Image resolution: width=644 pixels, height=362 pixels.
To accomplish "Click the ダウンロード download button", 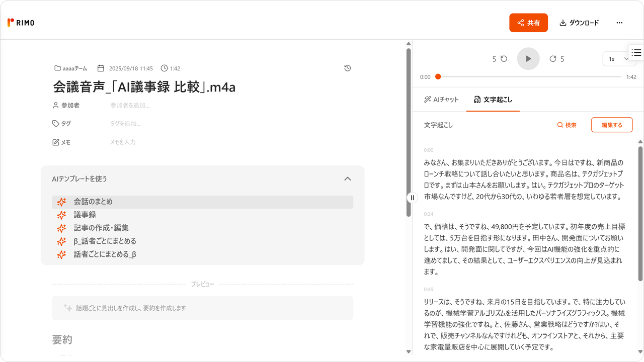I will point(579,23).
